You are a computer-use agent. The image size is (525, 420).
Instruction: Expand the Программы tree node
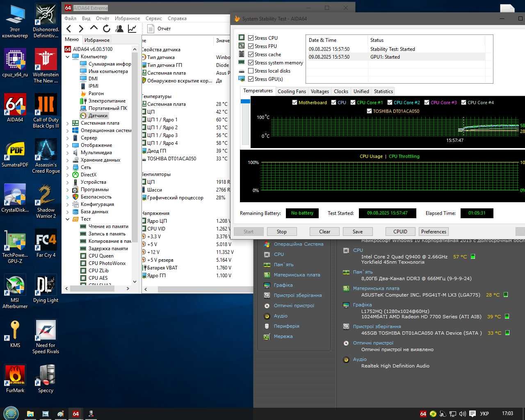point(68,189)
